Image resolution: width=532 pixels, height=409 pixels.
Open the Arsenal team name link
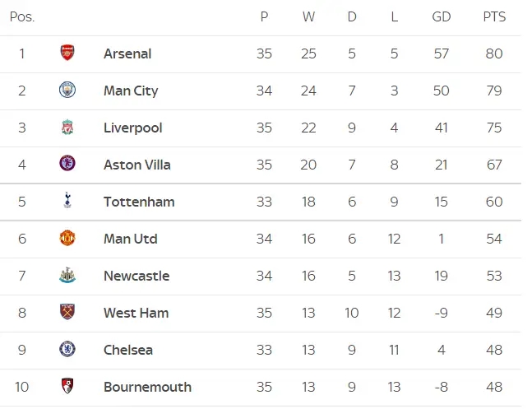(127, 53)
